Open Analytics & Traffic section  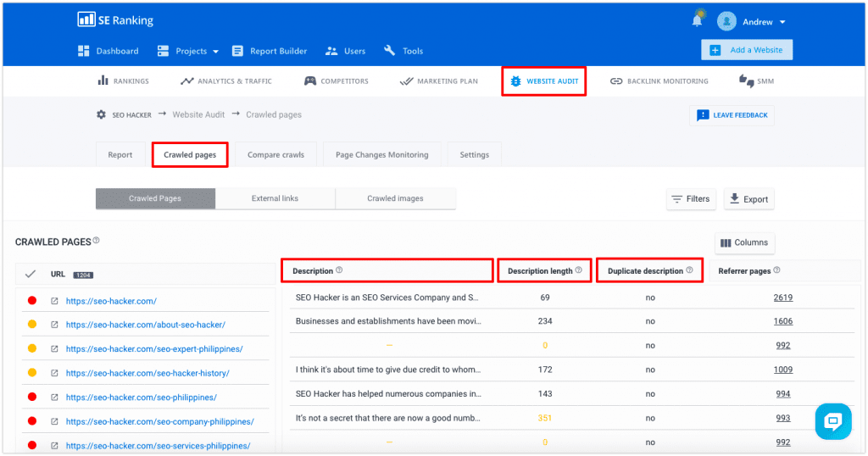tap(226, 81)
